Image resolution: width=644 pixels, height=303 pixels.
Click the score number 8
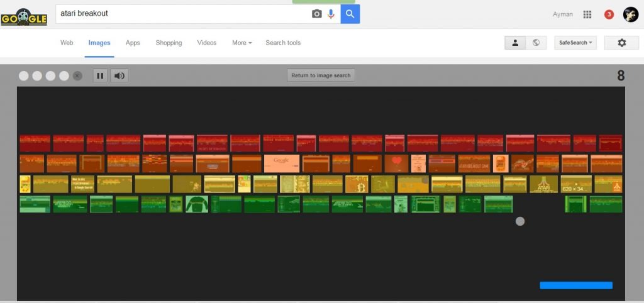point(621,75)
